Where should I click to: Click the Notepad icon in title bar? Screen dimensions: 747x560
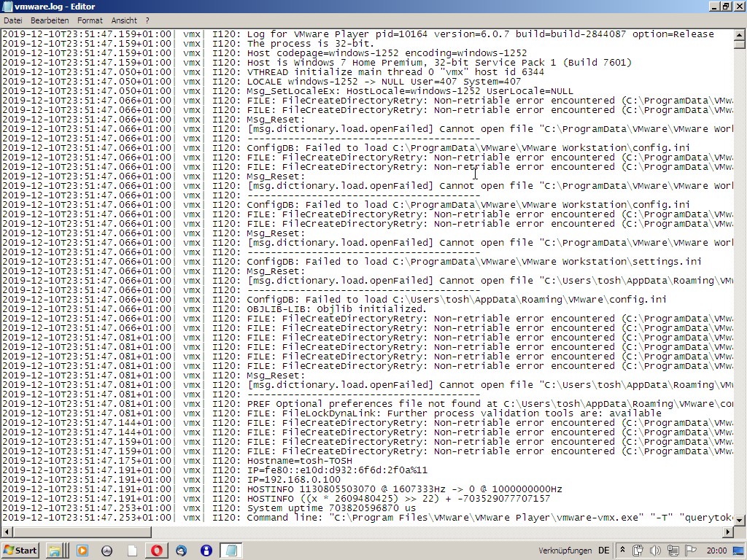tap(7, 6)
